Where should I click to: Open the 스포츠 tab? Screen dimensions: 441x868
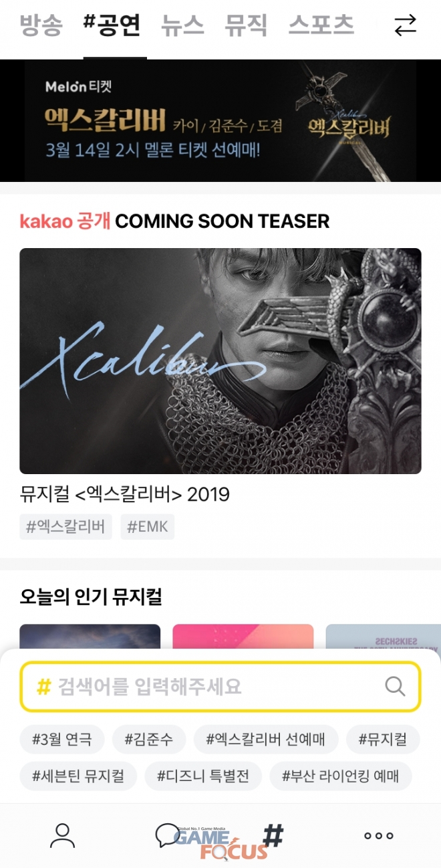(321, 25)
